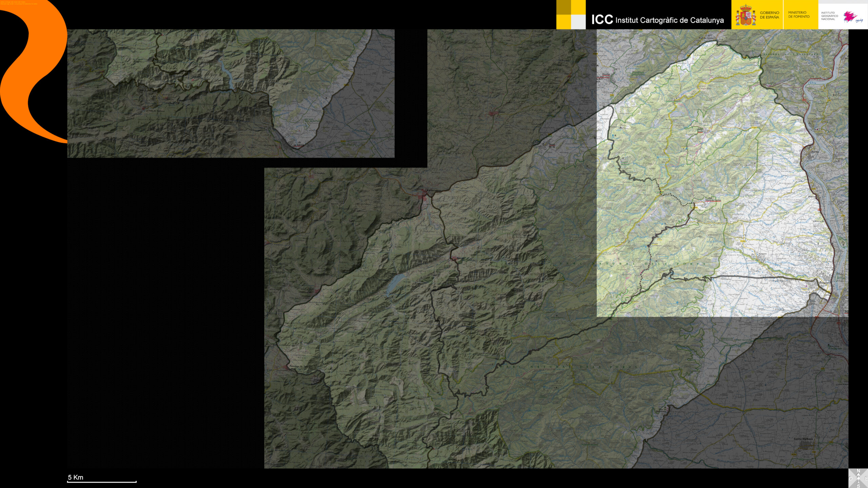
Task: Click the Horta de Sant Joan label
Action: click(x=606, y=75)
